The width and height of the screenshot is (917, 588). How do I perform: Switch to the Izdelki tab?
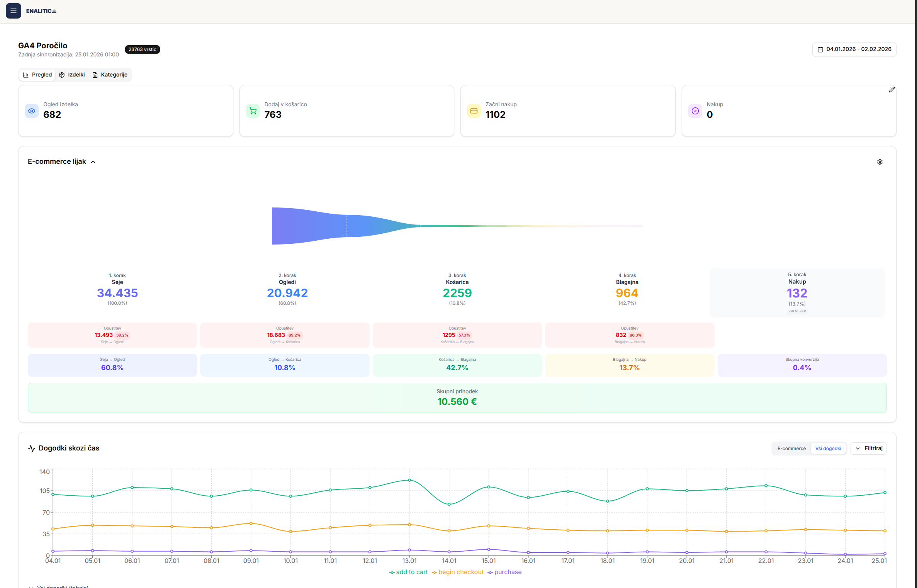(72, 75)
